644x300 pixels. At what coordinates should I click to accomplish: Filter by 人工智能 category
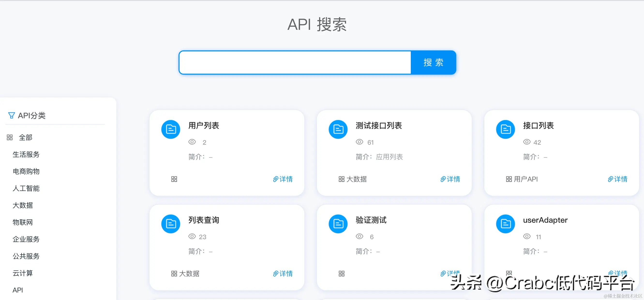pos(26,188)
